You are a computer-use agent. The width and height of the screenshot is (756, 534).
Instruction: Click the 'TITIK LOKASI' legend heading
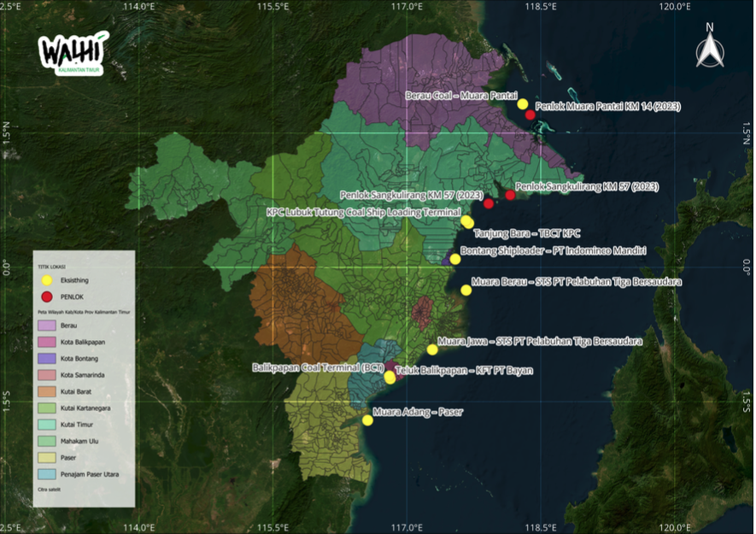[51, 267]
